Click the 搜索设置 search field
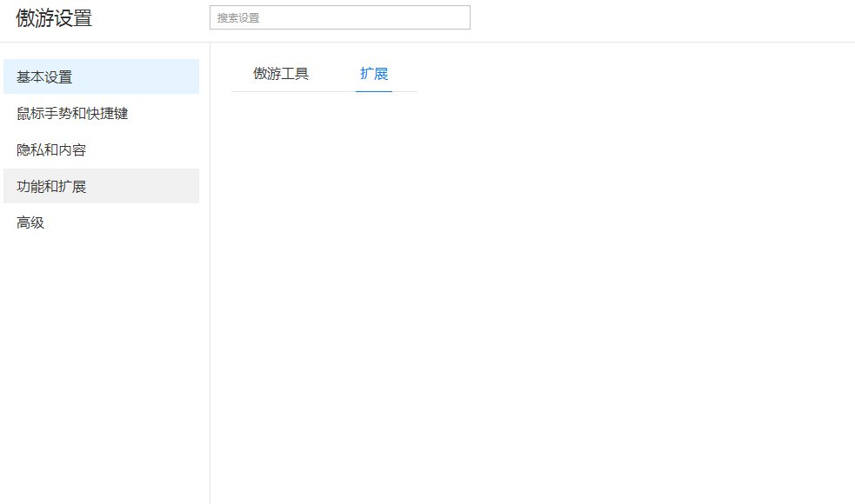 [340, 17]
